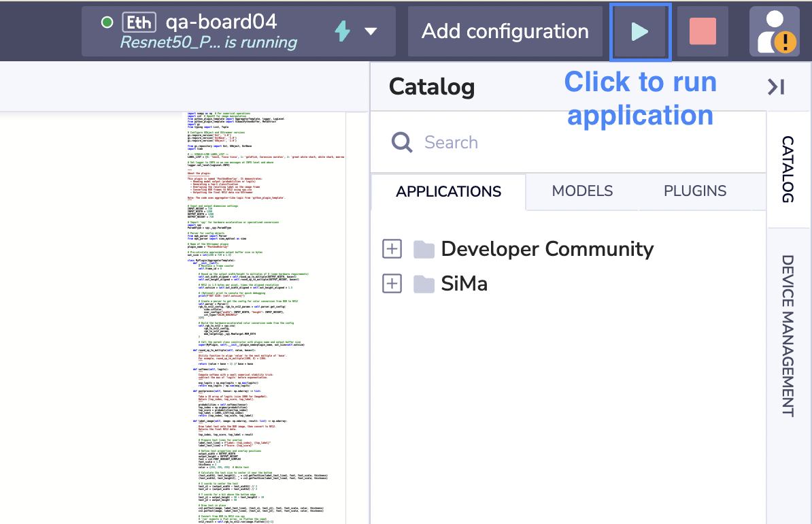Viewport: 812px width, 524px height.
Task: Open the device selector dropdown arrow
Action: tap(371, 31)
